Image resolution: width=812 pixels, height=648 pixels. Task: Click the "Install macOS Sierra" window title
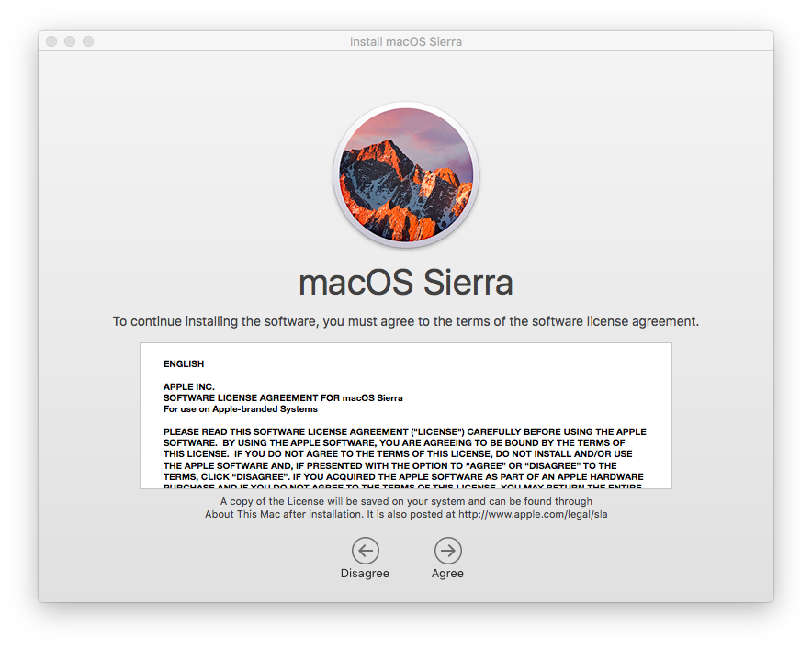click(x=405, y=41)
